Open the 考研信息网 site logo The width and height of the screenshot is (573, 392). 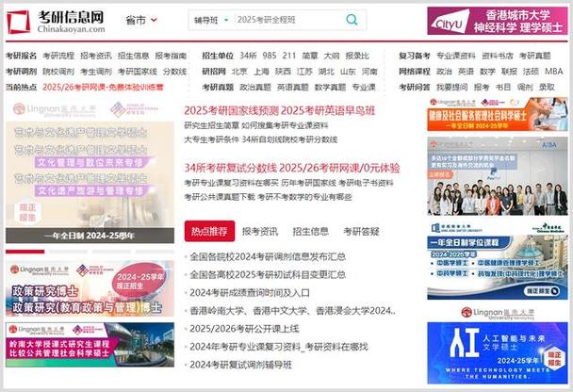pos(56,22)
